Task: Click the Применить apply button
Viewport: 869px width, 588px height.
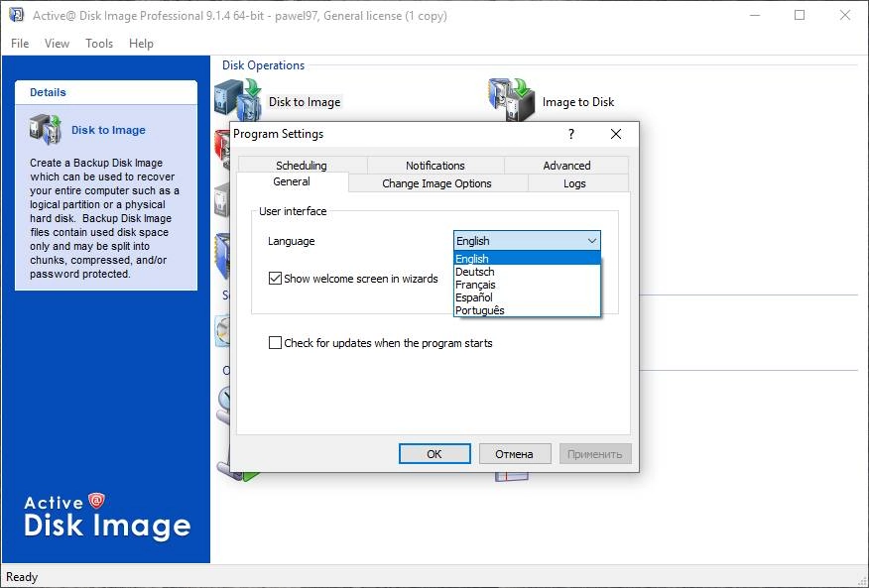Action: (594, 454)
